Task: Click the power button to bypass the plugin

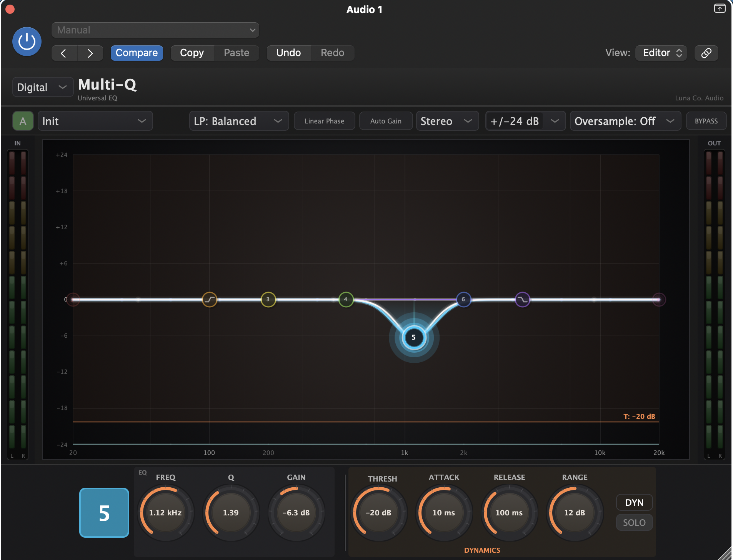Action: (x=27, y=41)
